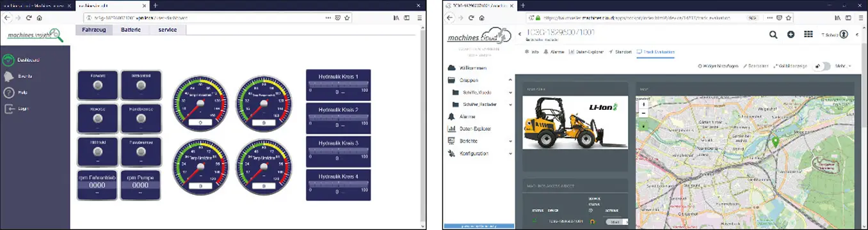Open the Help question mark icon
The width and height of the screenshot is (868, 230).
pyautogui.click(x=8, y=93)
